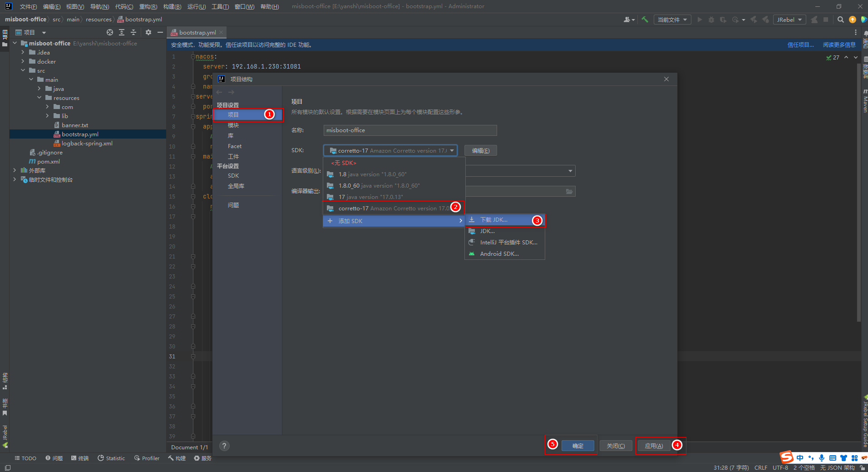The width and height of the screenshot is (868, 472).
Task: Choose JDK... from Add SDK submenu
Action: click(x=505, y=231)
